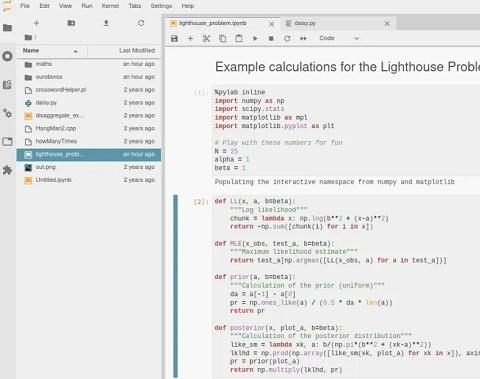Save the notebook with the floppy disk icon

(x=174, y=38)
